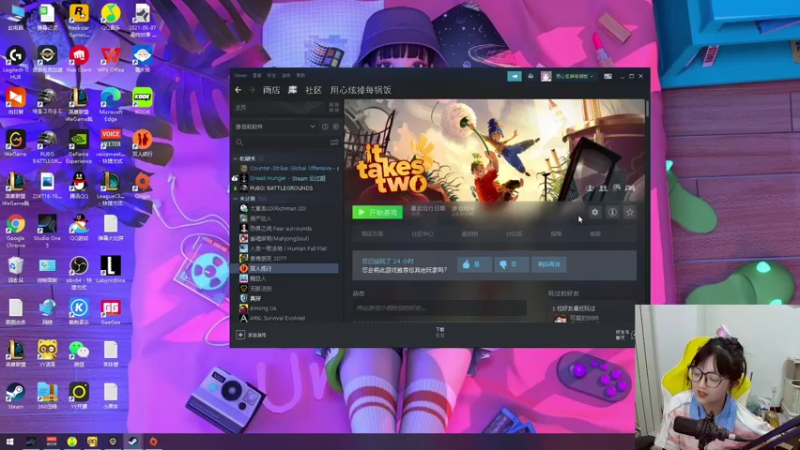800x450 pixels.
Task: Expand the games and software filter dropdown
Action: click(x=312, y=127)
